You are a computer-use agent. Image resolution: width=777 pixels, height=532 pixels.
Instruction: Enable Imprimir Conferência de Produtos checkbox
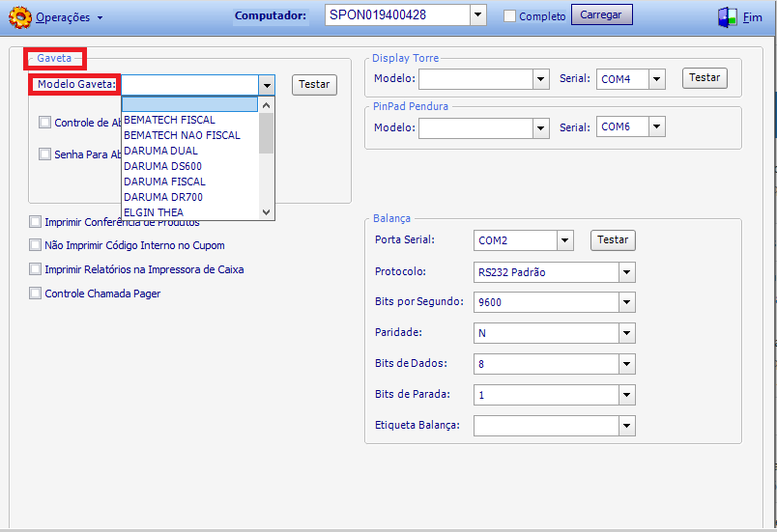pyautogui.click(x=35, y=222)
